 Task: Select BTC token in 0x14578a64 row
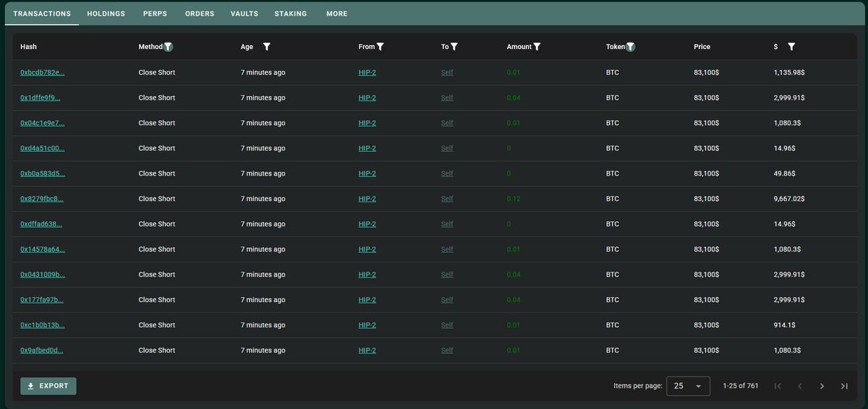point(613,249)
